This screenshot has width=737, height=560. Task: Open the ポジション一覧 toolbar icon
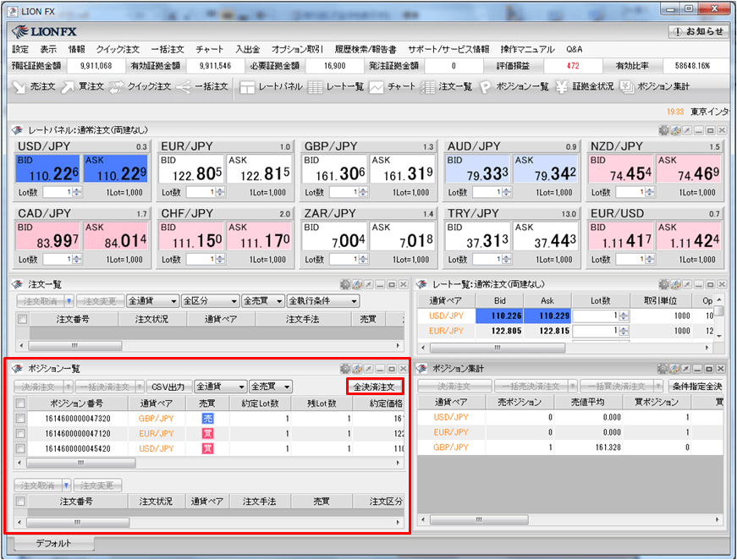point(514,86)
